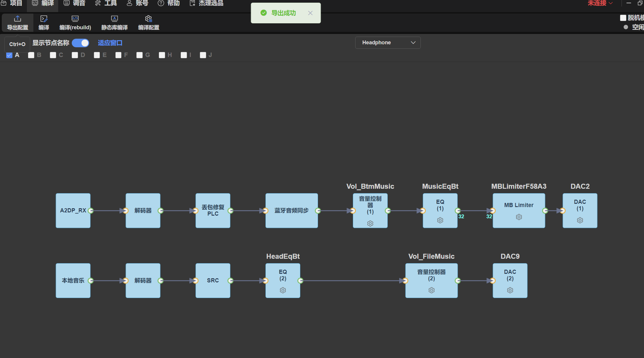This screenshot has width=644, height=358.
Task: Open gear settings on EQ (2) node
Action: tap(283, 290)
